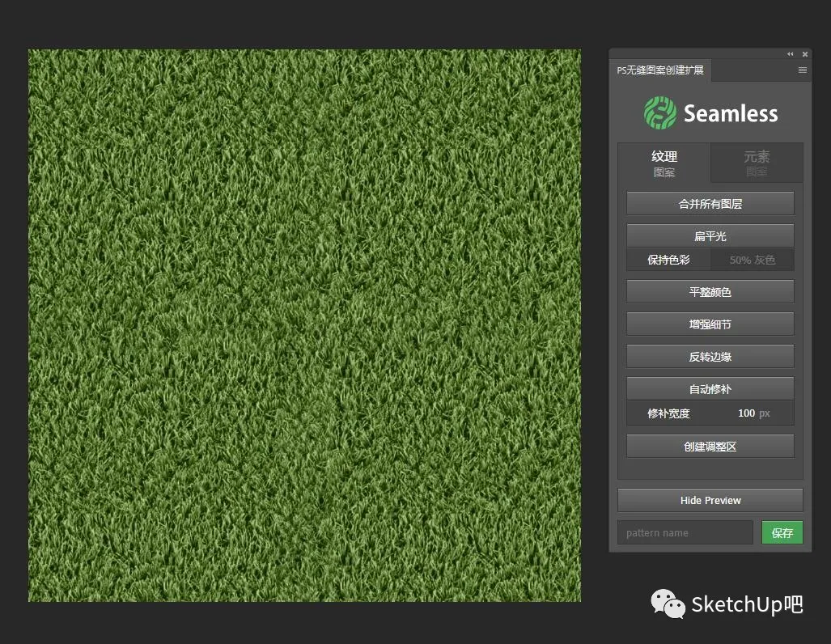Open the panel flyout menu icon

[803, 70]
